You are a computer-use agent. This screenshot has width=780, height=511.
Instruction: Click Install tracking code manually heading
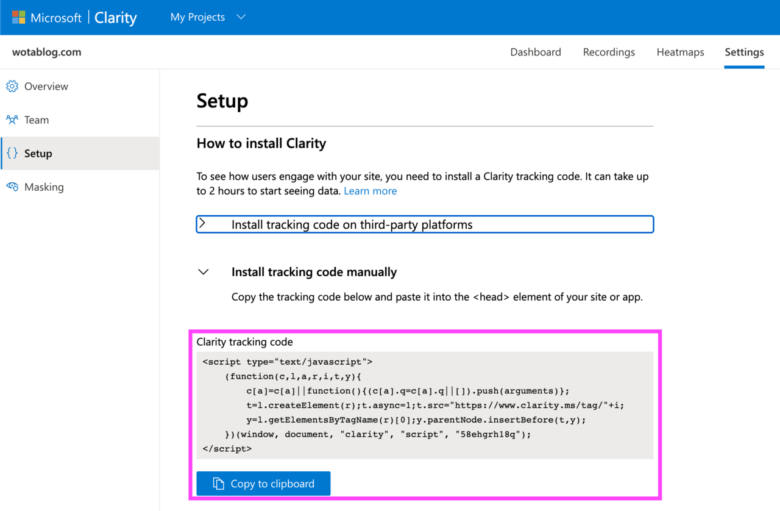point(314,272)
